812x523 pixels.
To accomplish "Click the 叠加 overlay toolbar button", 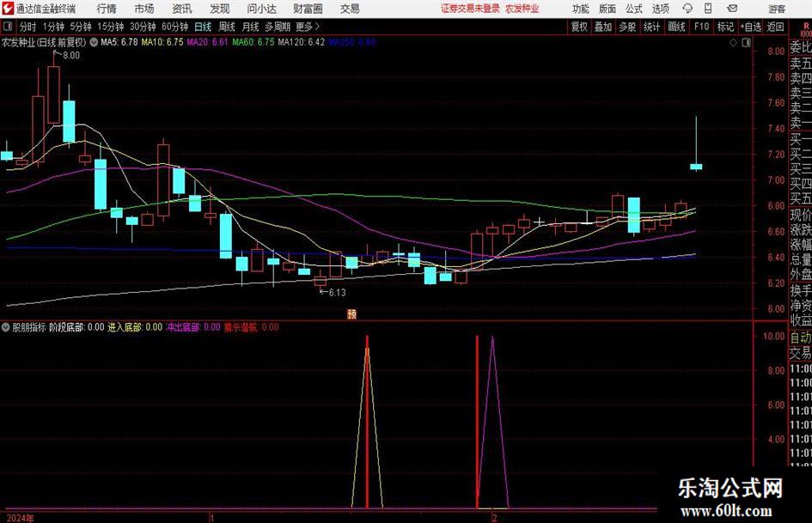I will pos(603,27).
